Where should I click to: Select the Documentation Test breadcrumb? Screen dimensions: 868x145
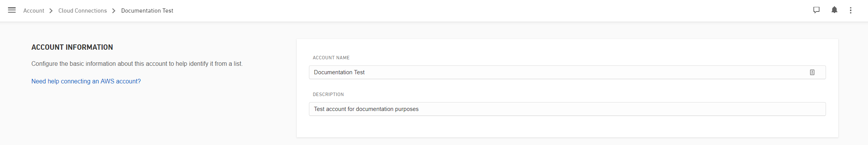[x=147, y=11]
